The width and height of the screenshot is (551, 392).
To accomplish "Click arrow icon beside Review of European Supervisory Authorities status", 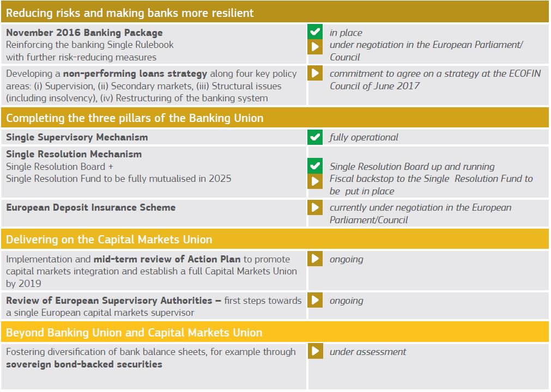I will pyautogui.click(x=315, y=300).
